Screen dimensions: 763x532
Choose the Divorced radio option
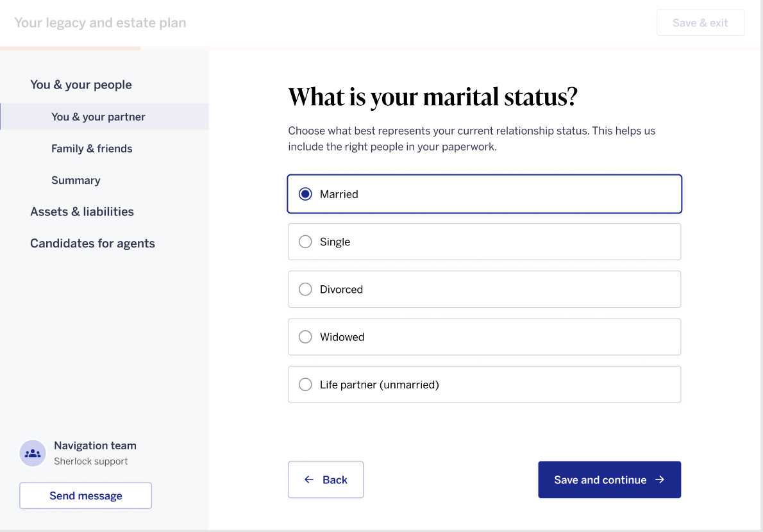point(305,289)
